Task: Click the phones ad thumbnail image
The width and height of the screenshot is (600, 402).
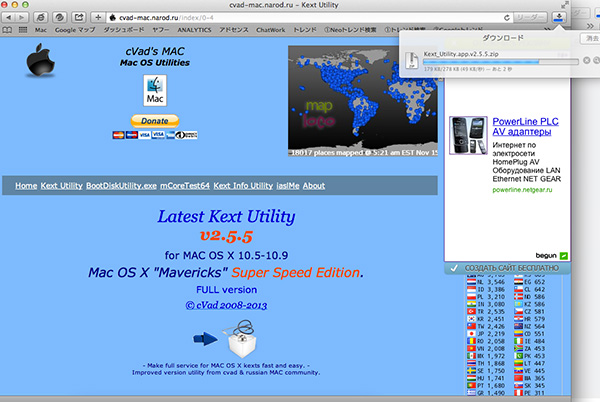Action: [x=468, y=135]
